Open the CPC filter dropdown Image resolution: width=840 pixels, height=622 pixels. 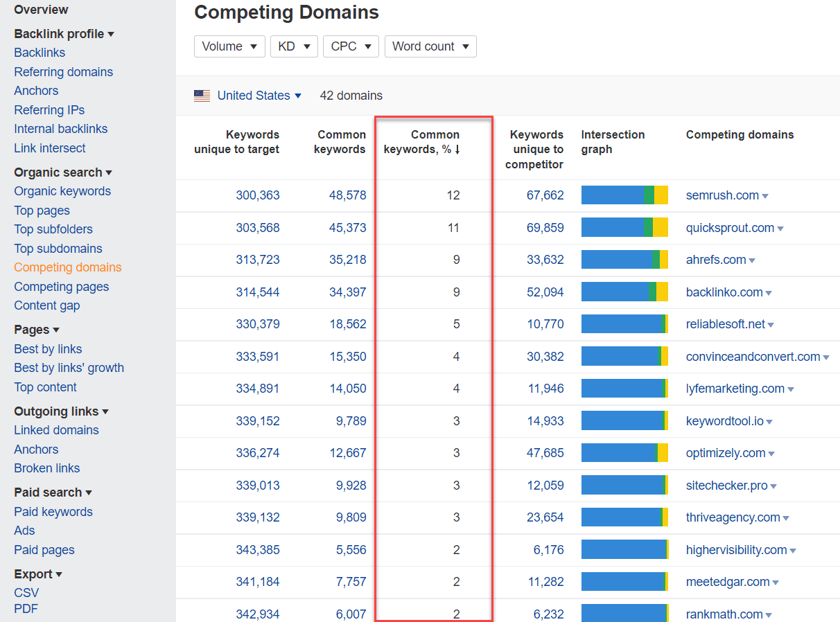351,46
